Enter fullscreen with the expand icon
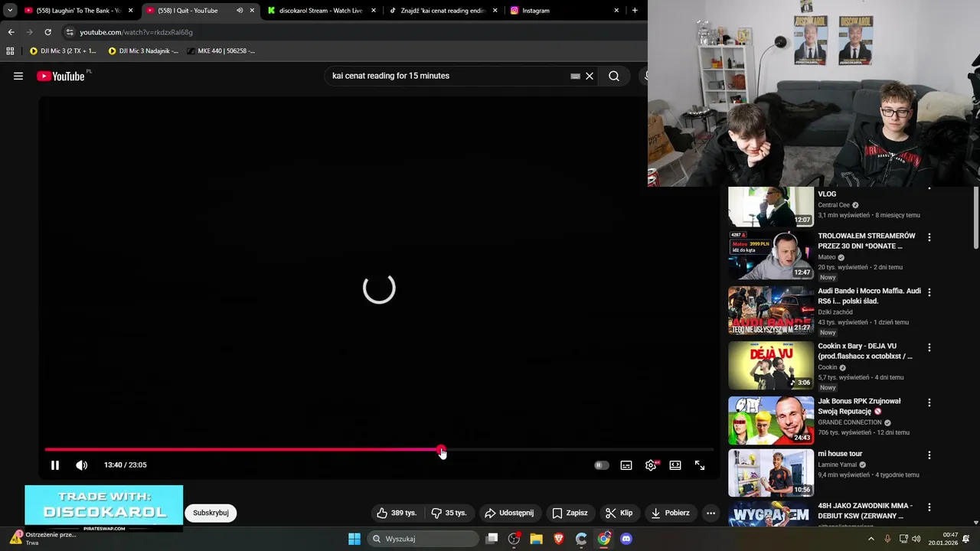Image resolution: width=980 pixels, height=551 pixels. coord(700,465)
